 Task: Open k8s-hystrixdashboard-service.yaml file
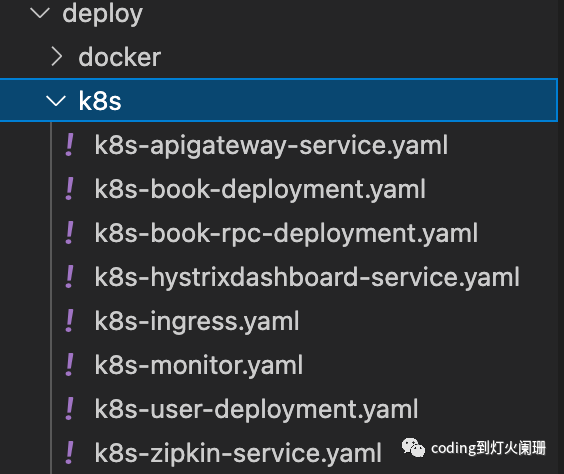[x=307, y=278]
